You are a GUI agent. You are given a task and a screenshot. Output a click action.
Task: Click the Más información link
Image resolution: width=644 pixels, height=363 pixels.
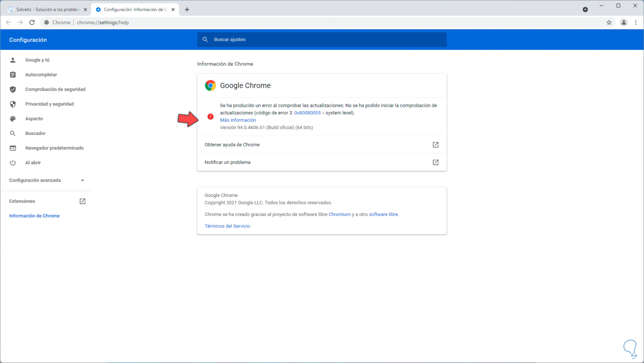(x=238, y=120)
